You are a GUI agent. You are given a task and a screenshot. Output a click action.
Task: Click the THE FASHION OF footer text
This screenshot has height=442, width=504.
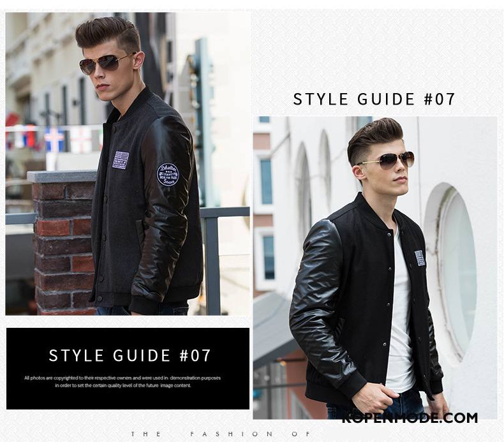coord(221,434)
